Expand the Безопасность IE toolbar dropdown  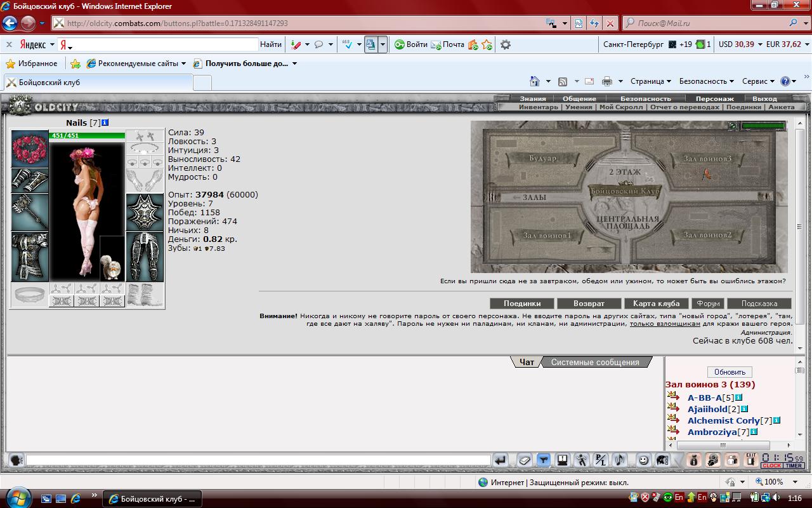(706, 81)
